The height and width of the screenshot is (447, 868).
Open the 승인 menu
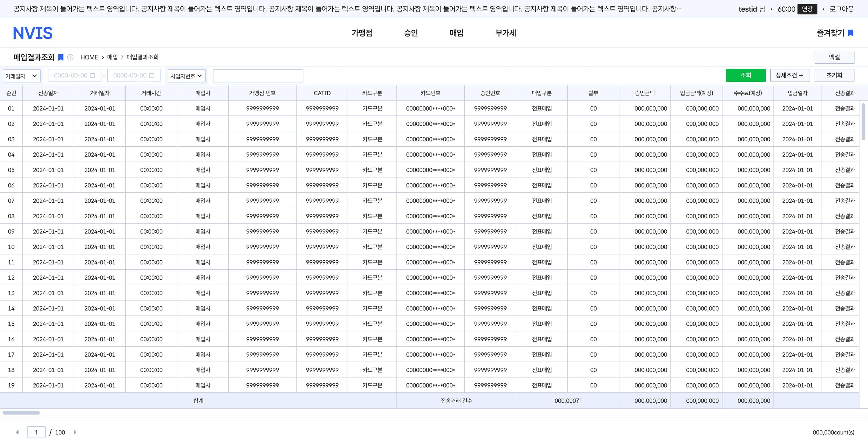(411, 33)
